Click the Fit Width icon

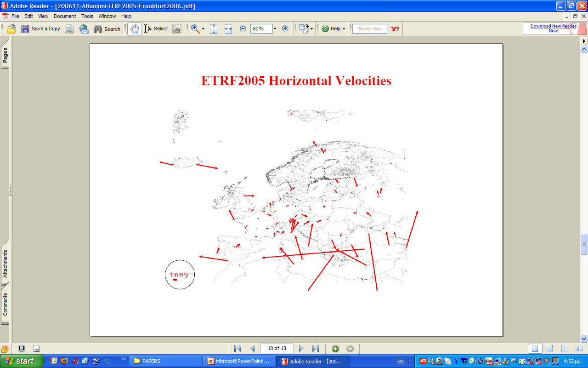[x=228, y=29]
